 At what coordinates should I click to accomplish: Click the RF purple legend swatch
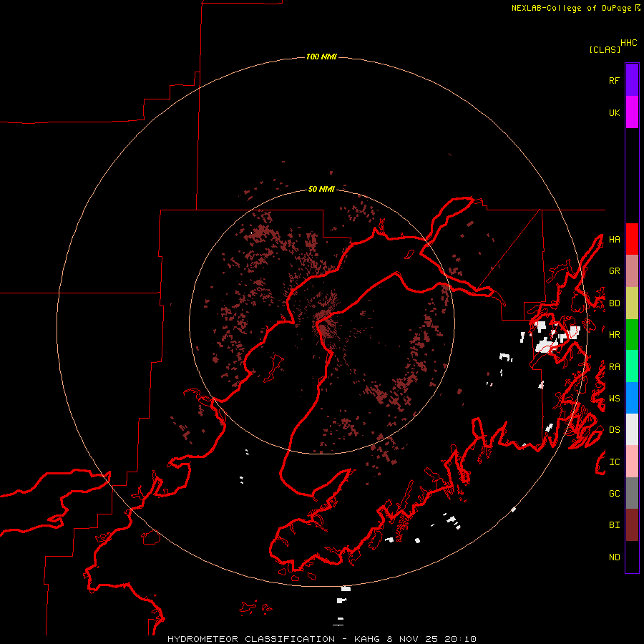pos(632,80)
